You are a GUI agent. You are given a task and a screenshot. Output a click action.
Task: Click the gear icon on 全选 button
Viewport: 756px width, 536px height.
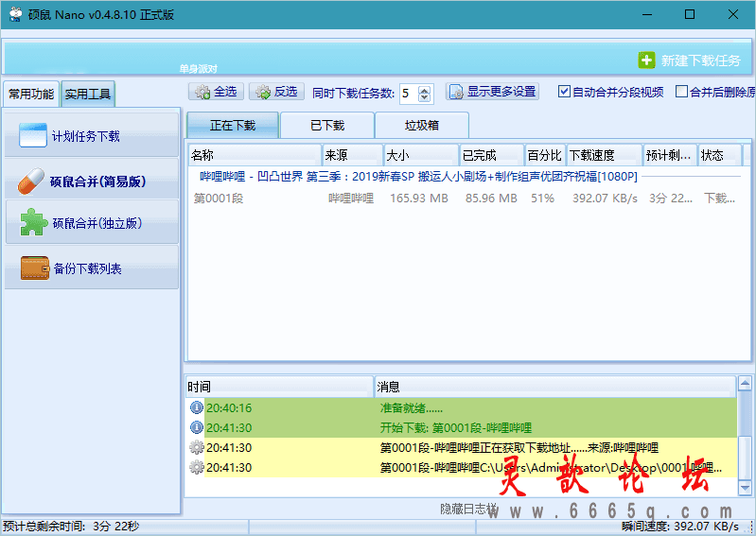click(202, 92)
